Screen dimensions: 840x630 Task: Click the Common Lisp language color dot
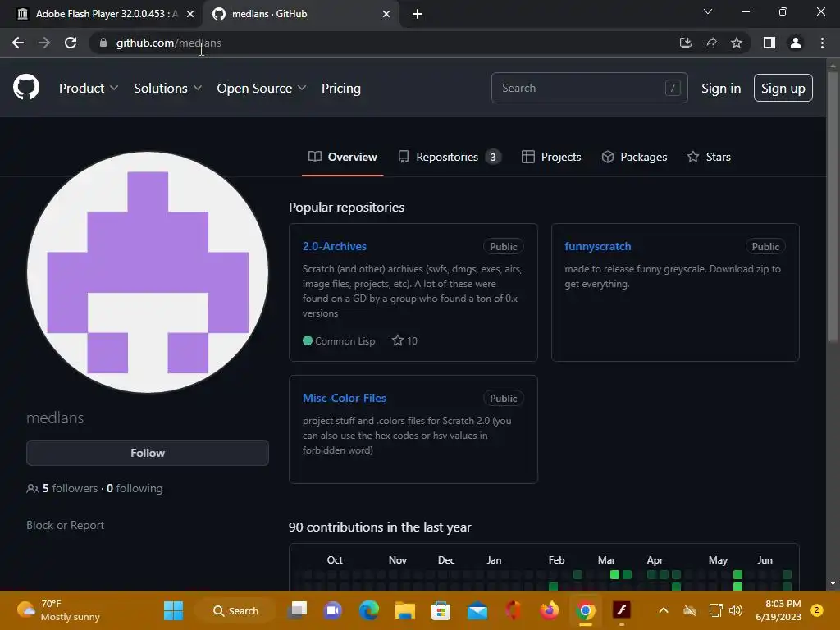point(307,340)
